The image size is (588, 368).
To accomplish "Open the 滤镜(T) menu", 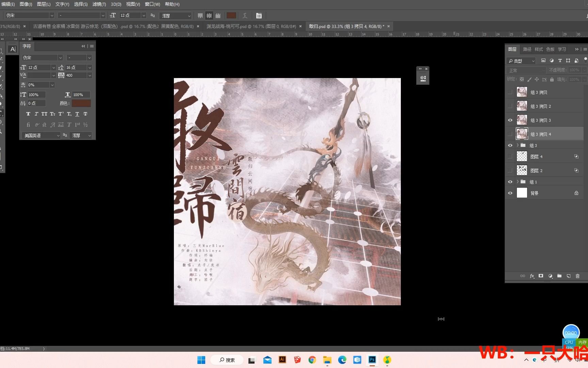I will (99, 4).
